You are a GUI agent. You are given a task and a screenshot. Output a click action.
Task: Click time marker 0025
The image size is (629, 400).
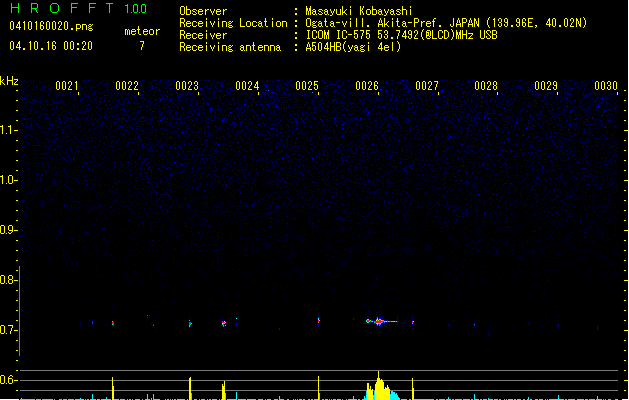tap(307, 86)
